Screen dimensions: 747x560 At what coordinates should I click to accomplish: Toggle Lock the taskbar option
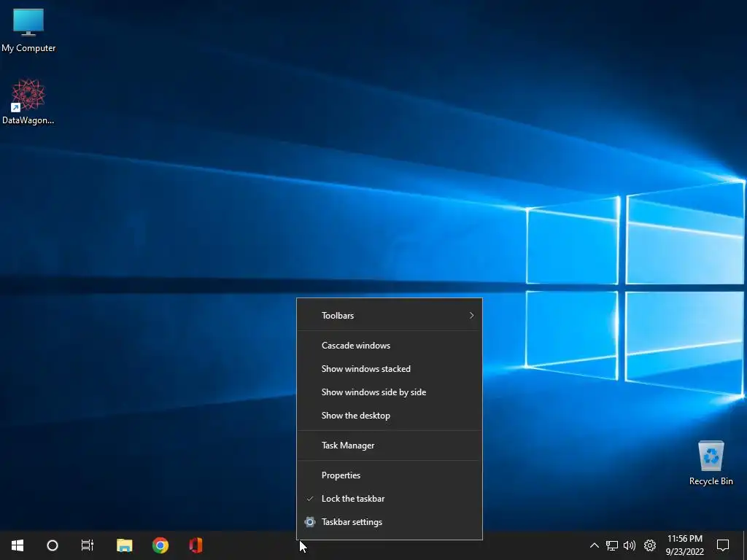pyautogui.click(x=390, y=499)
